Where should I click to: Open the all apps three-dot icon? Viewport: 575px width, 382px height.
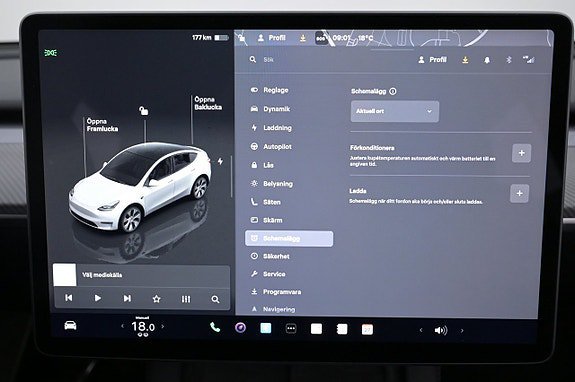291,328
